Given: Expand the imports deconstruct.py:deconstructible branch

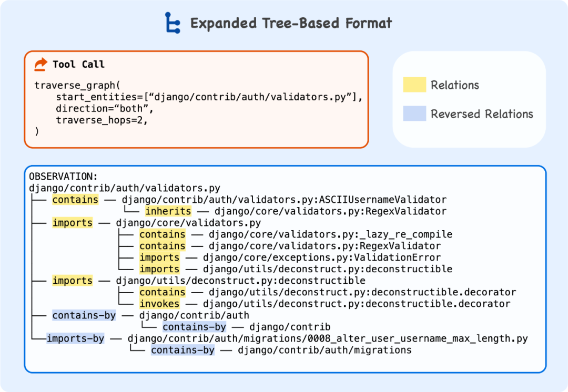Looking at the screenshot, I should [x=72, y=281].
